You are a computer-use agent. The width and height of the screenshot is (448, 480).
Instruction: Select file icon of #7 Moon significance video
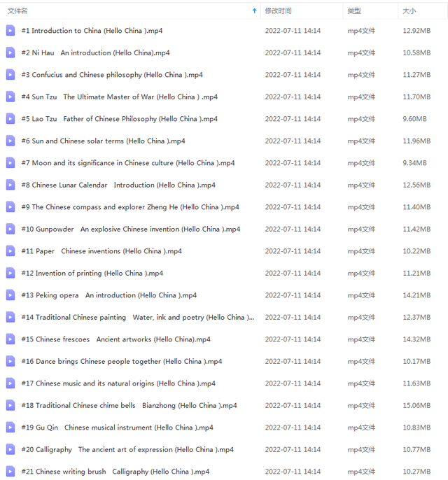[x=10, y=163]
